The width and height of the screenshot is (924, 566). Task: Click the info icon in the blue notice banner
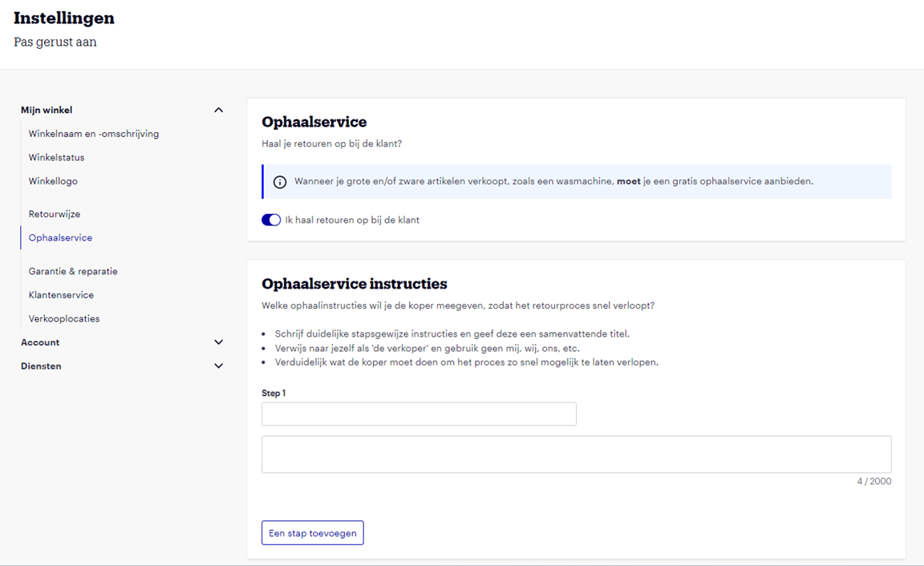point(279,182)
